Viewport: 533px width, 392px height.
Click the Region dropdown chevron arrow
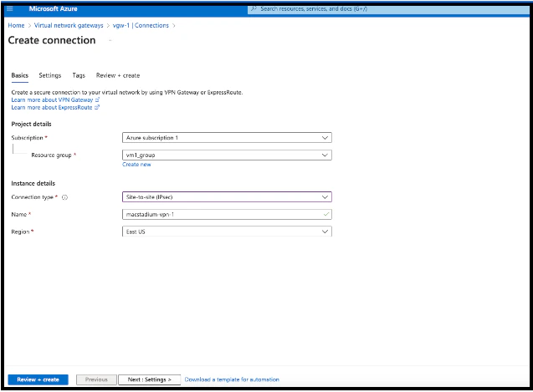(x=325, y=232)
